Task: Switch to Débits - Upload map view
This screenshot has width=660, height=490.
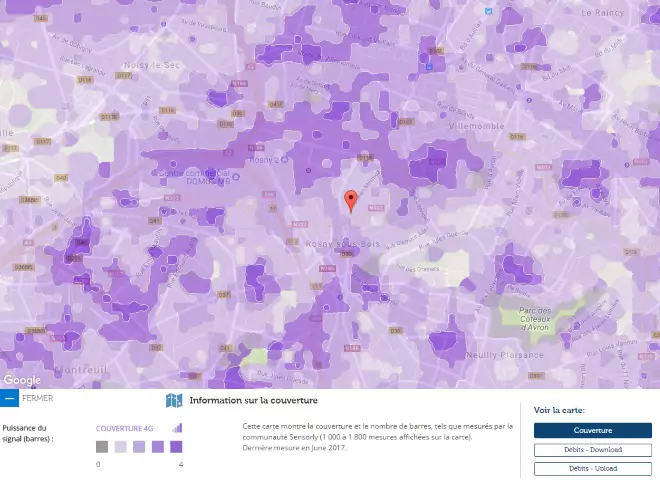Action: [593, 469]
